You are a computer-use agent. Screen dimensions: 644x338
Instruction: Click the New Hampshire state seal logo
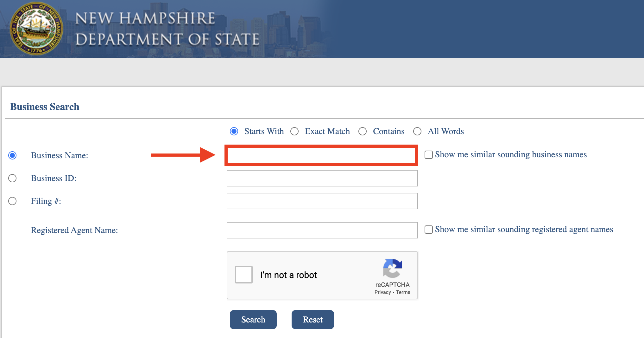(36, 29)
